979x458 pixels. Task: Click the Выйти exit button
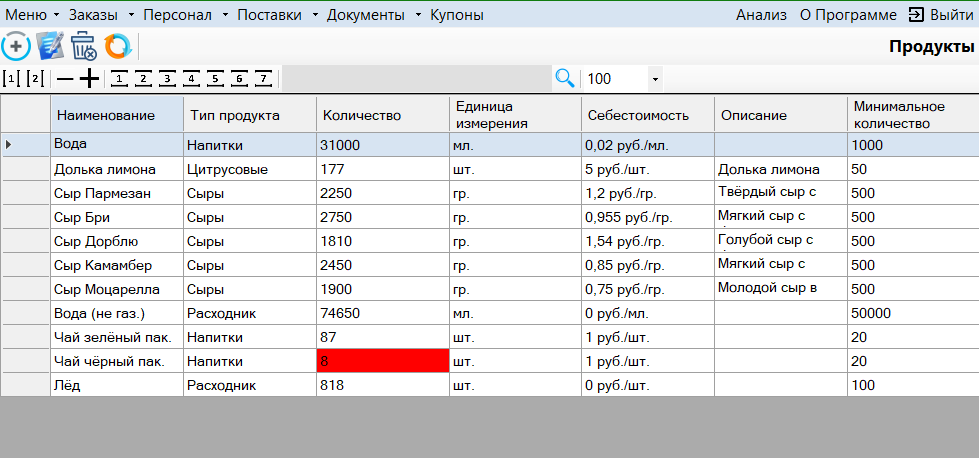pyautogui.click(x=940, y=15)
